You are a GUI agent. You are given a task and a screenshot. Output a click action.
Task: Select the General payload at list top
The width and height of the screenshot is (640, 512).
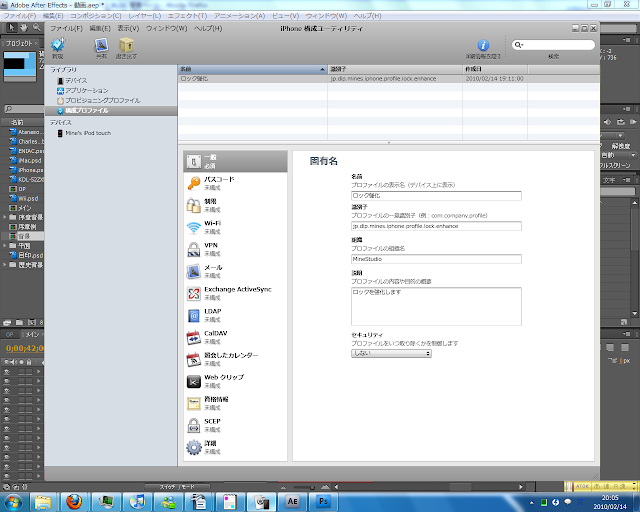[x=235, y=161]
